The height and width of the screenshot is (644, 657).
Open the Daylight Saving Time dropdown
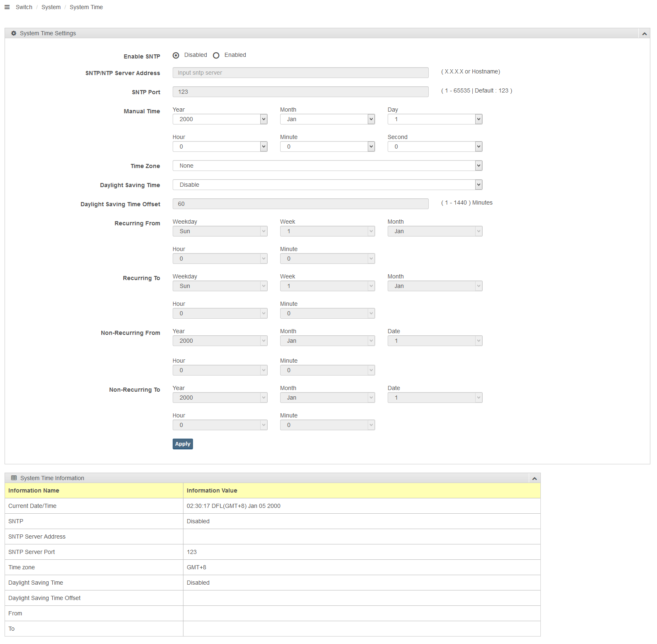click(x=327, y=185)
